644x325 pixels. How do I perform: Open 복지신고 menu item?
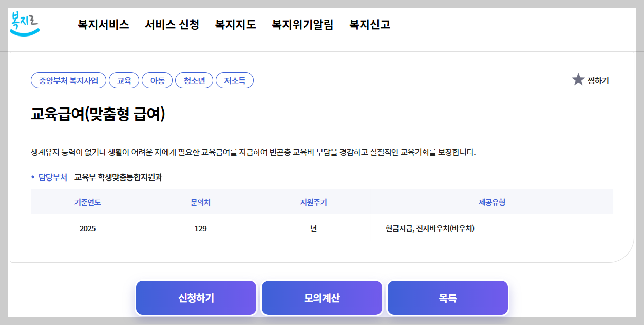click(370, 24)
